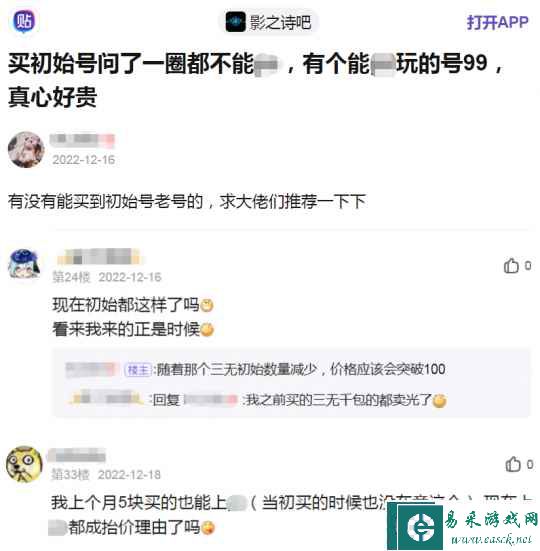The image size is (540, 551).
Task: Click the emoji after 现在初始都这样了吗
Action: [x=207, y=305]
